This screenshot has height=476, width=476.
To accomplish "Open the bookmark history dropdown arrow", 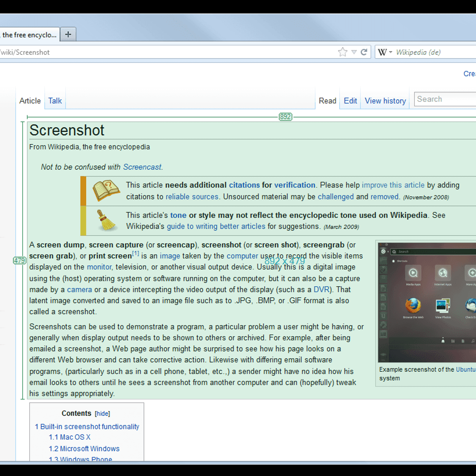I will click(x=354, y=52).
